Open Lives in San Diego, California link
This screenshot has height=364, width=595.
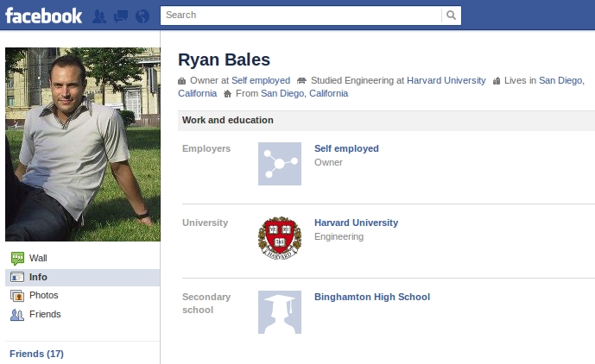(x=561, y=80)
